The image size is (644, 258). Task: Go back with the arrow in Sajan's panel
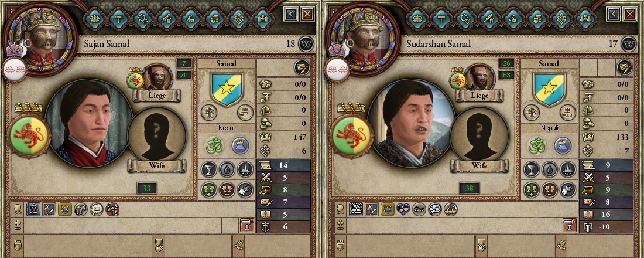pyautogui.click(x=290, y=15)
